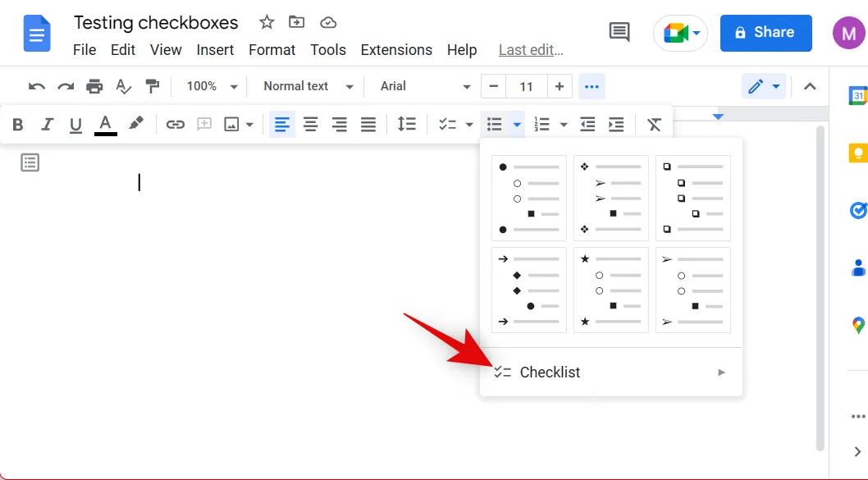Click the Numbered list icon

point(541,124)
